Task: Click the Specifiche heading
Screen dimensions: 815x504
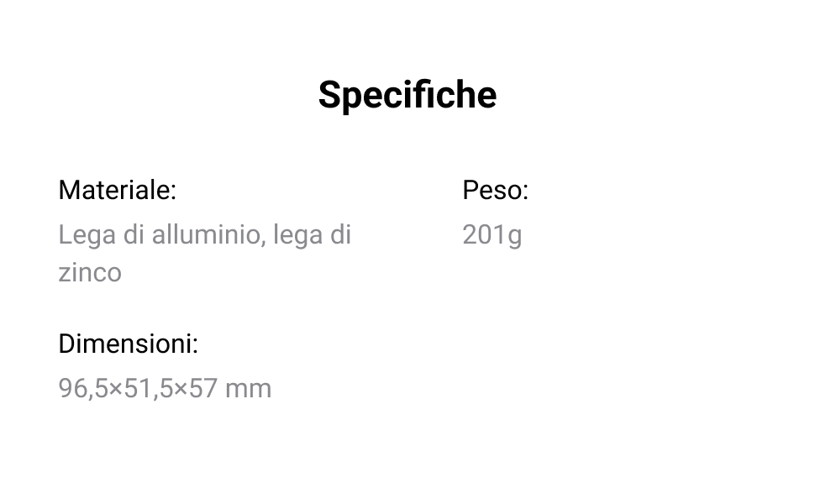Action: 407,95
